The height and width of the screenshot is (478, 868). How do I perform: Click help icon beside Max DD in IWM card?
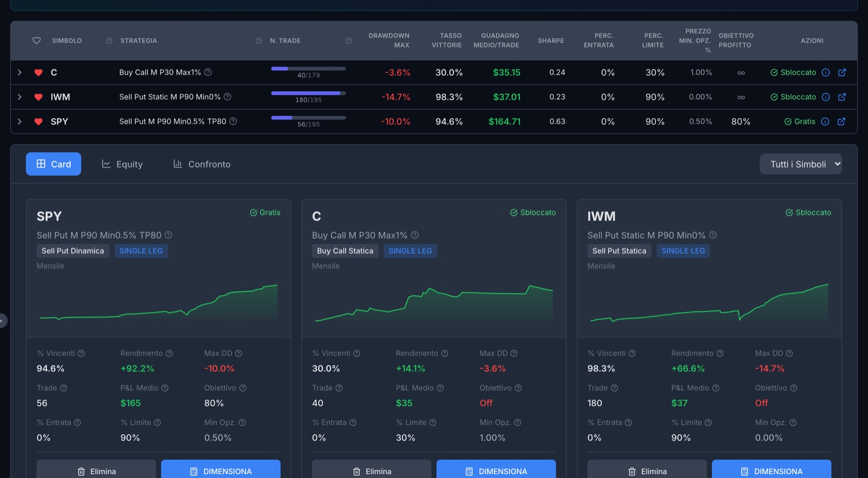coord(789,353)
